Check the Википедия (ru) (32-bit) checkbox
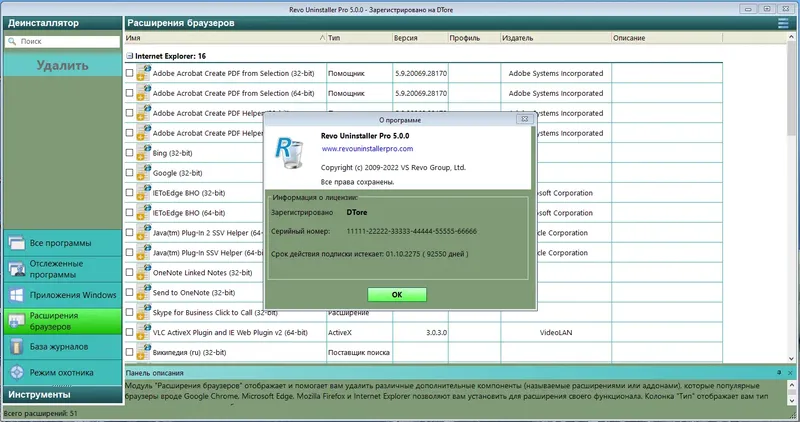The image size is (800, 422). [x=130, y=352]
